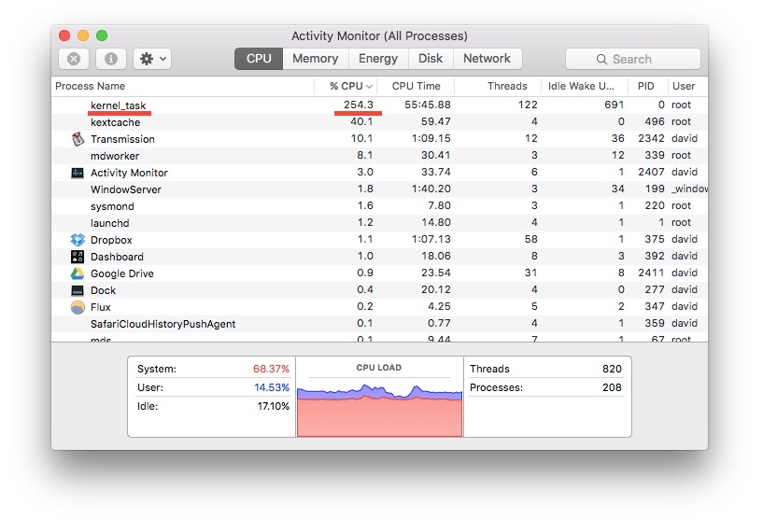Click the 55:45.88 CPU time value
763x532 pixels.
pyautogui.click(x=427, y=105)
